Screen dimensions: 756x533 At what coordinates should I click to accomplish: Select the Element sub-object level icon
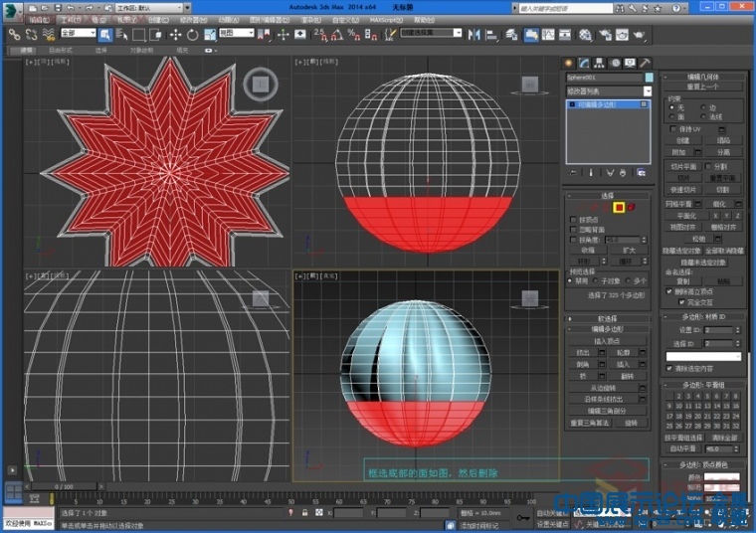pyautogui.click(x=631, y=207)
